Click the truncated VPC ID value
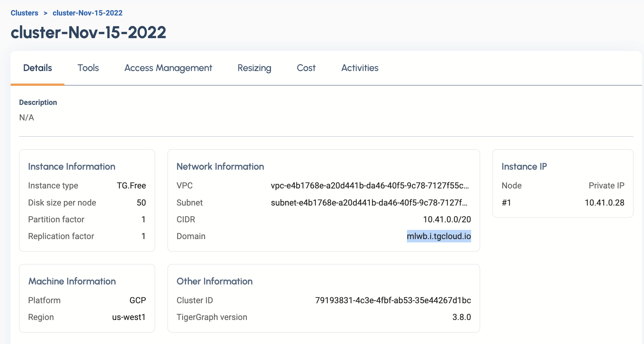This screenshot has width=644, height=344. [370, 186]
